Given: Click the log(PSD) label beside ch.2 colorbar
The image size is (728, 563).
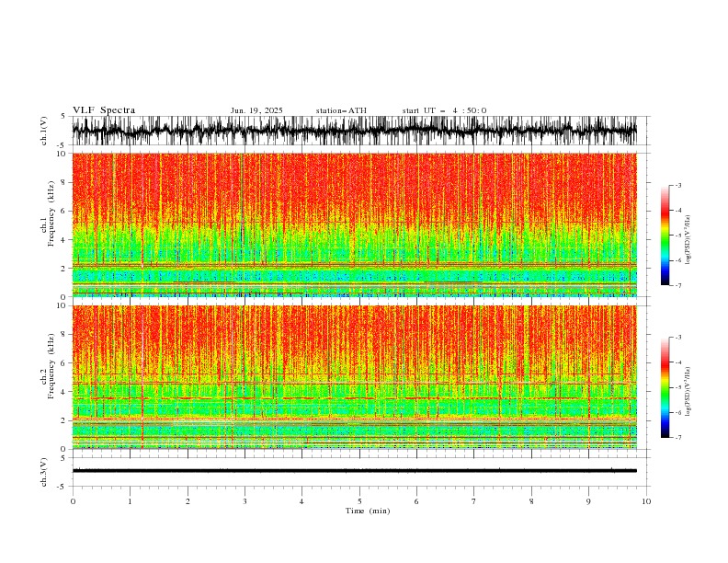Looking at the screenshot, I should [x=688, y=392].
